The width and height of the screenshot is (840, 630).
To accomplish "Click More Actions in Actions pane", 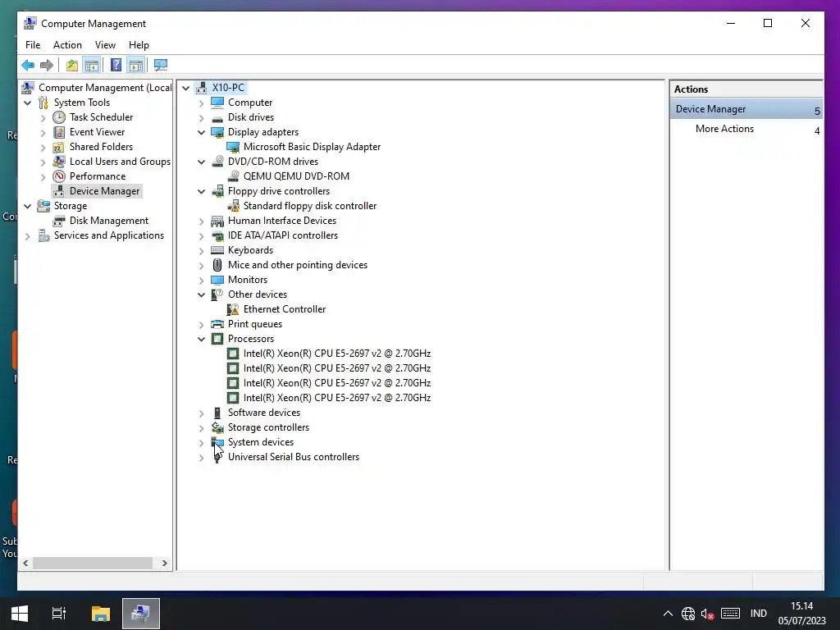I will coord(724,129).
